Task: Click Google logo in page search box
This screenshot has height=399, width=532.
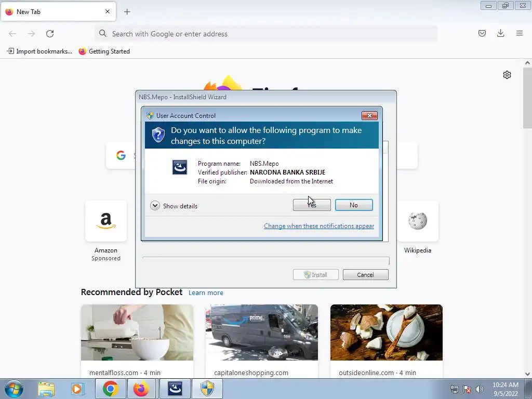Action: [121, 155]
